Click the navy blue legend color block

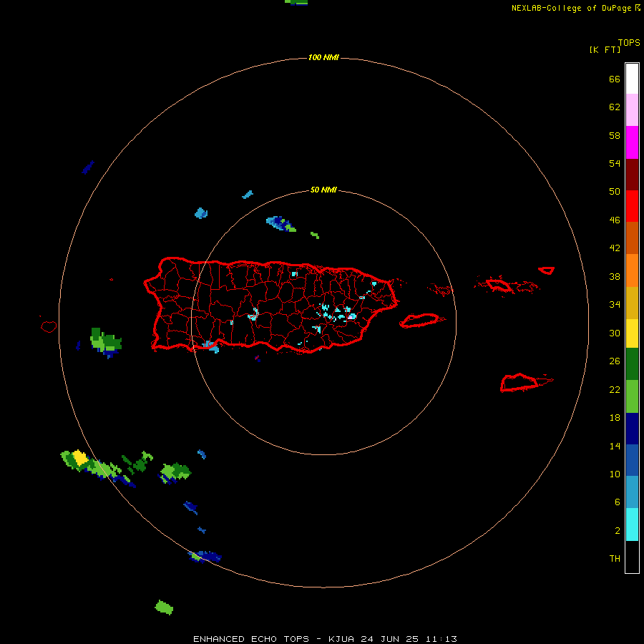632,429
